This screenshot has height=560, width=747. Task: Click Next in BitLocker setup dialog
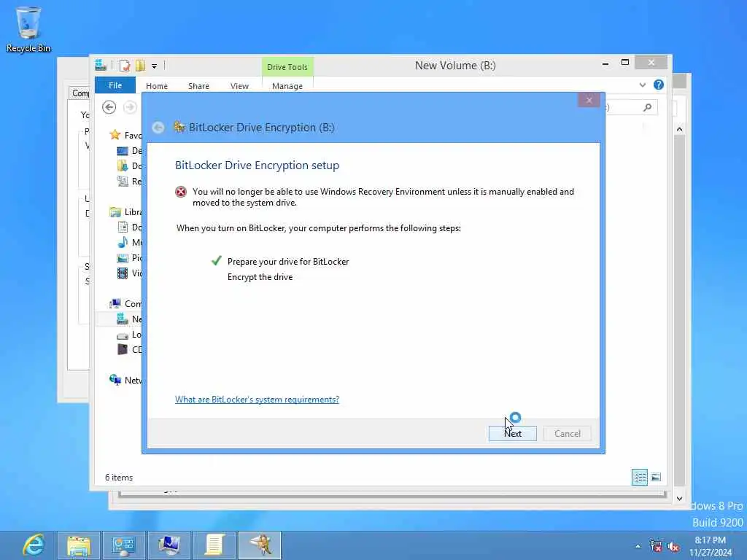click(x=512, y=433)
